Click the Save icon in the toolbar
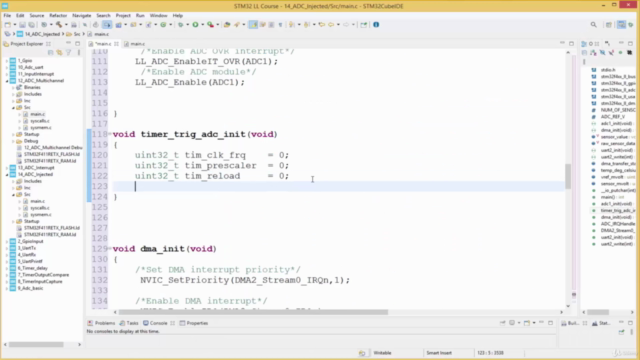 pos(22,25)
